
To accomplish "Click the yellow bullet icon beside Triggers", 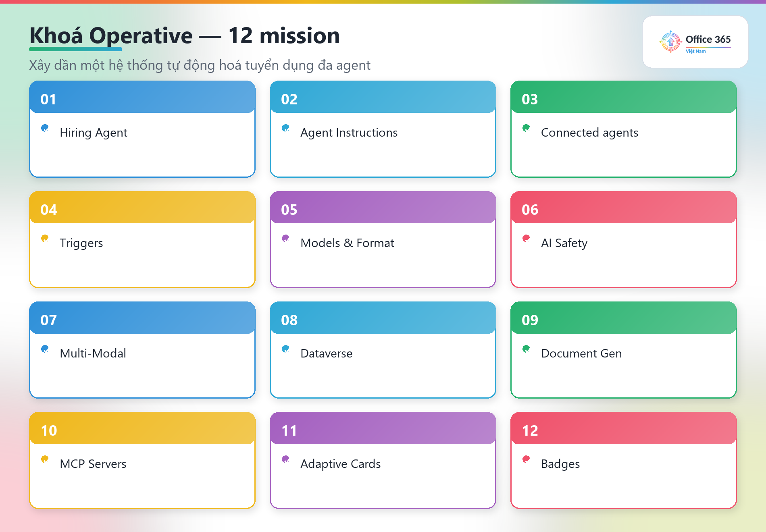I will click(45, 239).
